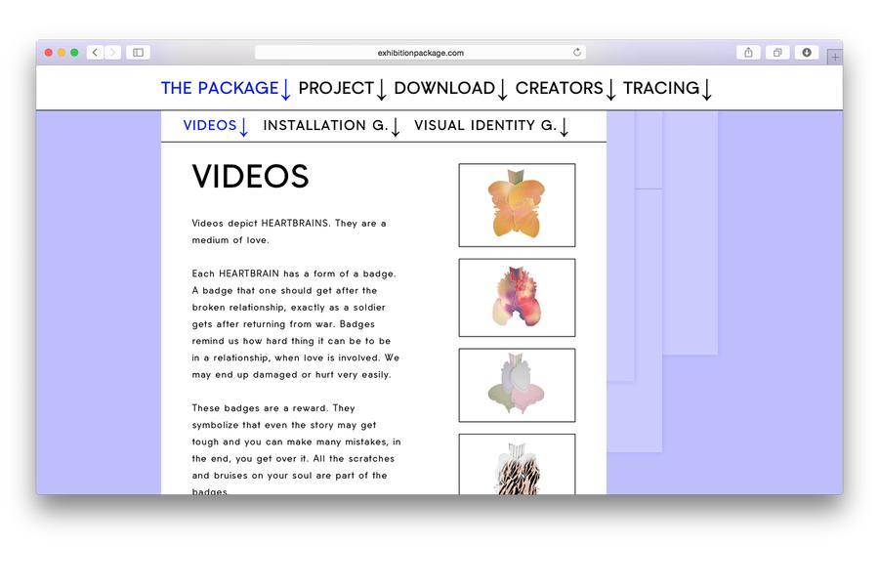Toggle the Safari sidebar button

(x=138, y=53)
